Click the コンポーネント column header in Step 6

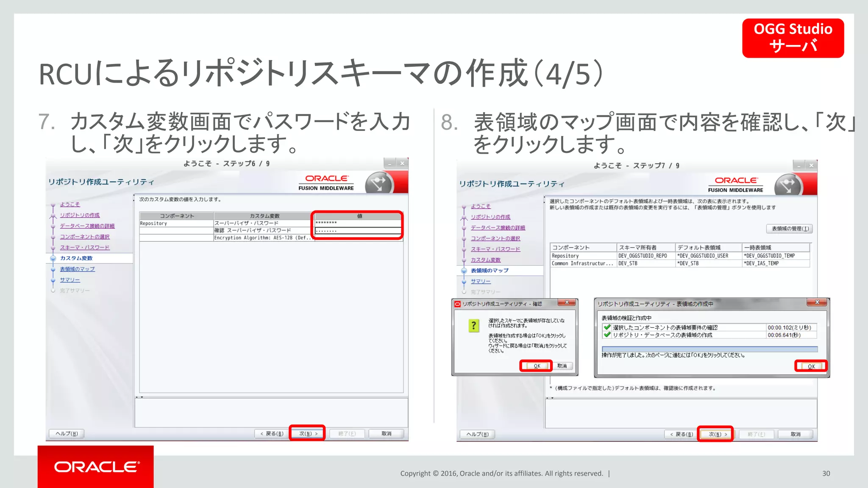click(177, 216)
